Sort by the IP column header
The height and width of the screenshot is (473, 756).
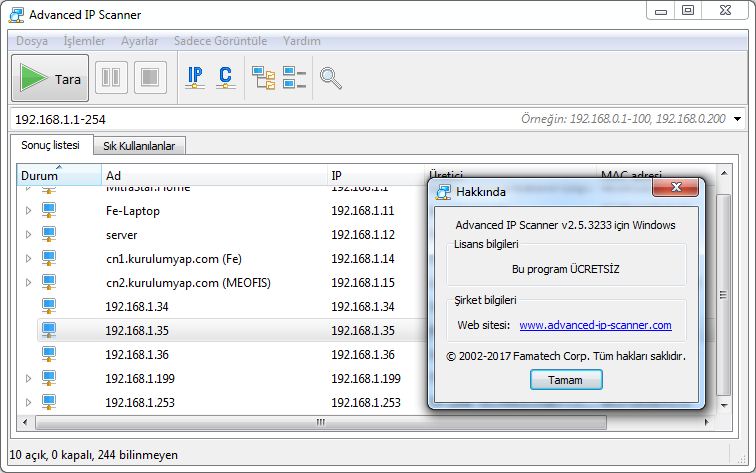click(x=375, y=175)
